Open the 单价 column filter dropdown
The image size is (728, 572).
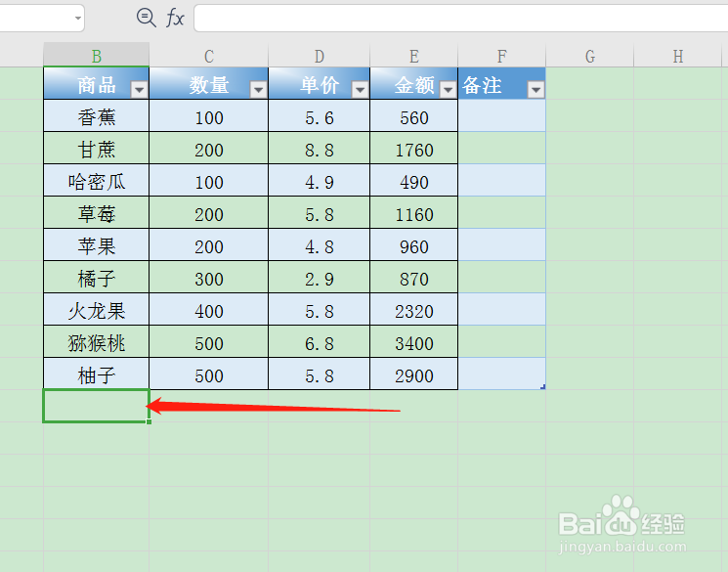click(x=360, y=89)
